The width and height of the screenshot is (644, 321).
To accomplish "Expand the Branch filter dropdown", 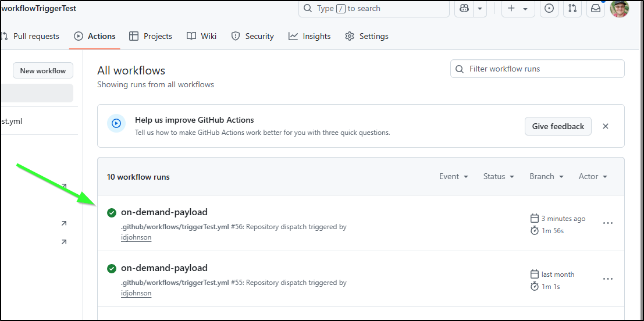I will point(547,177).
